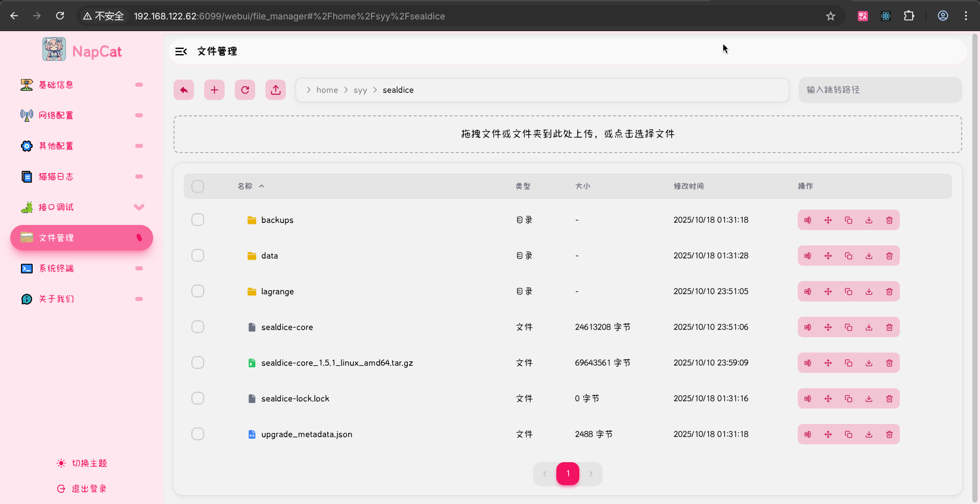Focus the 输入跳转路径 path input field
This screenshot has width=980, height=504.
[880, 90]
